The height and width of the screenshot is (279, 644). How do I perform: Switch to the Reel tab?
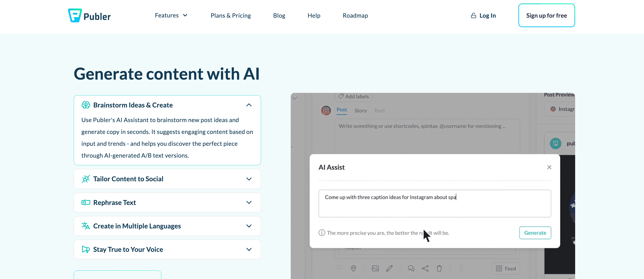click(379, 110)
